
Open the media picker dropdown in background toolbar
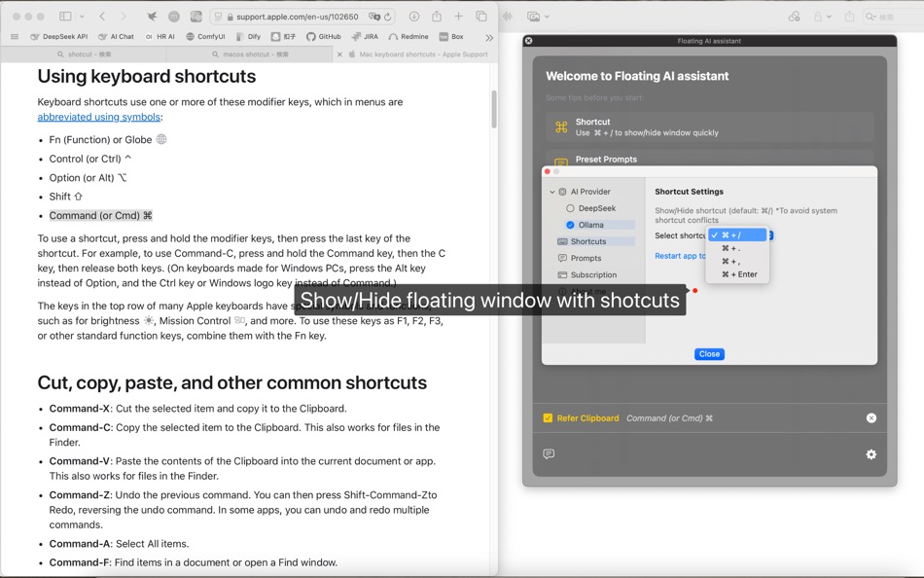pos(538,17)
